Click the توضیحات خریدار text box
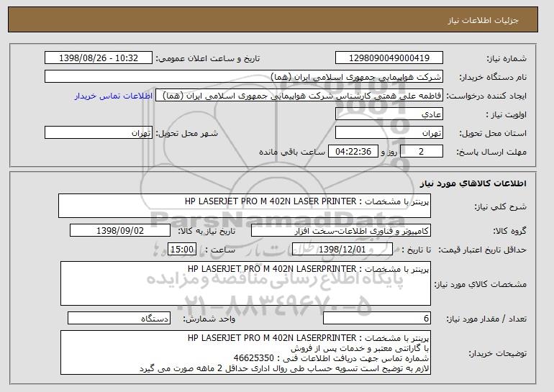 pyautogui.click(x=245, y=352)
